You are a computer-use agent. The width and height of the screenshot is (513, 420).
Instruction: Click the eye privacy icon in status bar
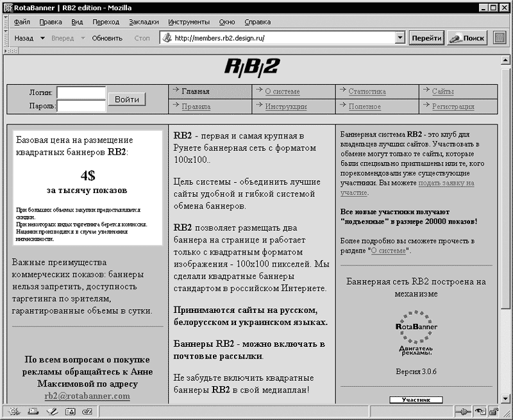pyautogui.click(x=479, y=412)
